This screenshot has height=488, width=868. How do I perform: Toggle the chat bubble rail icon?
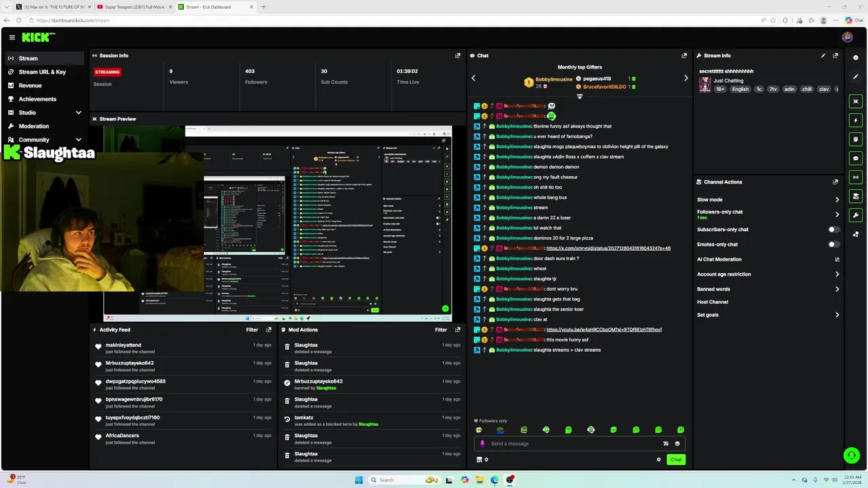pyautogui.click(x=856, y=158)
